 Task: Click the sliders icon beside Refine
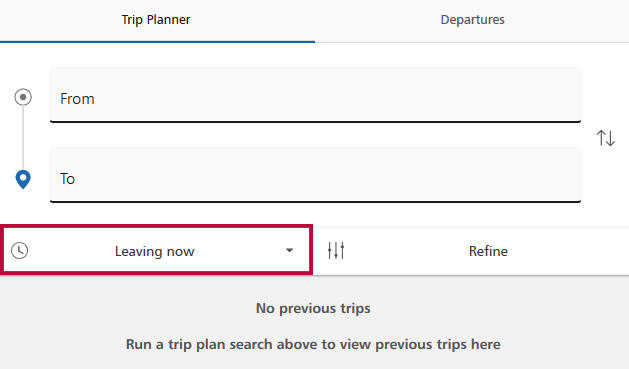tap(336, 251)
